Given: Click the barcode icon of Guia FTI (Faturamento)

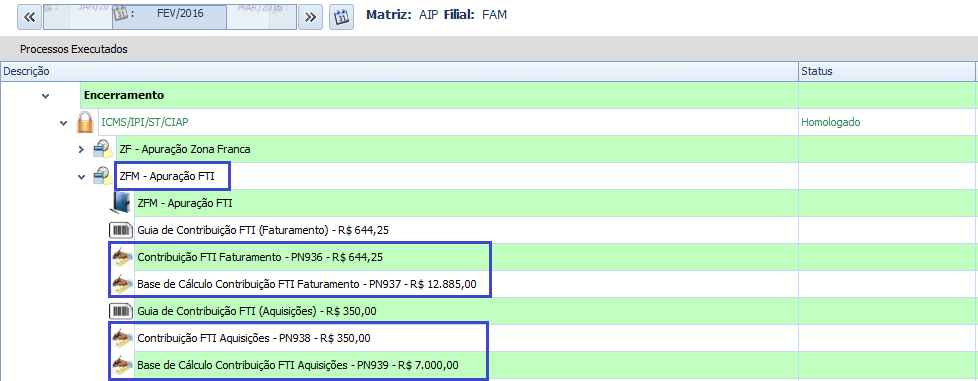Looking at the screenshot, I should (x=120, y=230).
